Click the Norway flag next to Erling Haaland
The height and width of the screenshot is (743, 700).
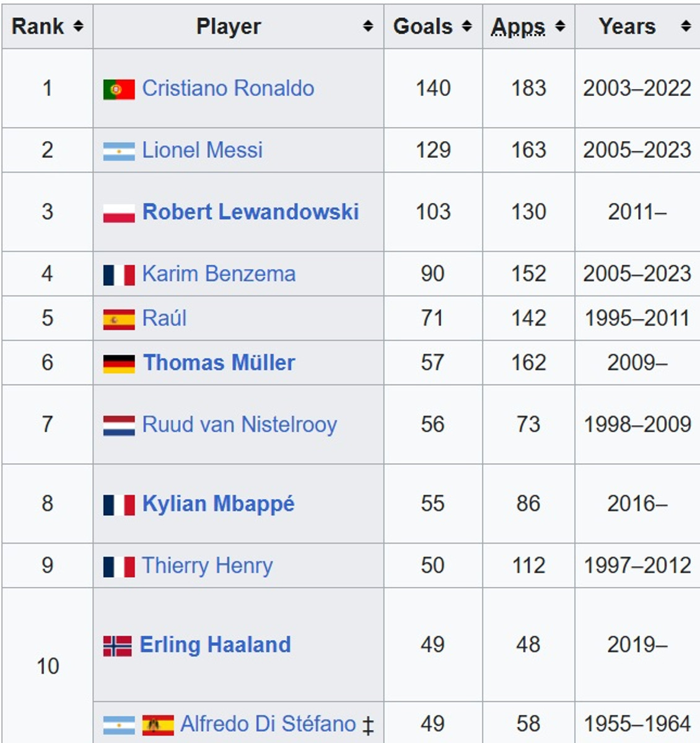[x=118, y=646]
